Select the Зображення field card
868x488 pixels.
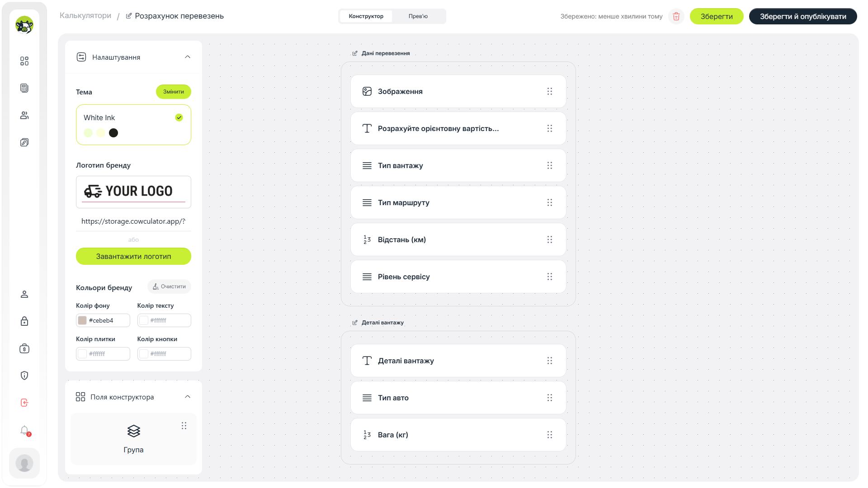(x=458, y=91)
